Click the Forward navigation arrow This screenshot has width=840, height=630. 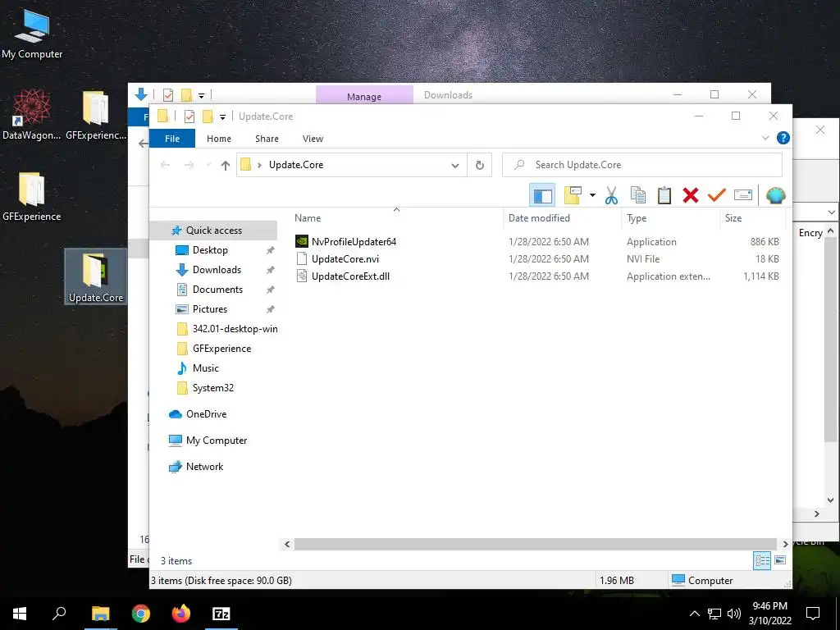189,165
